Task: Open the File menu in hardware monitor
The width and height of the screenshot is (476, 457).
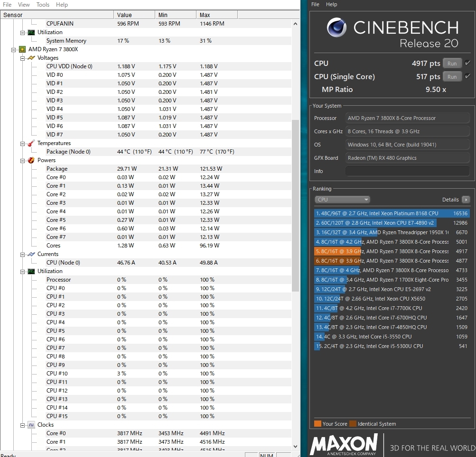Action: (x=7, y=5)
